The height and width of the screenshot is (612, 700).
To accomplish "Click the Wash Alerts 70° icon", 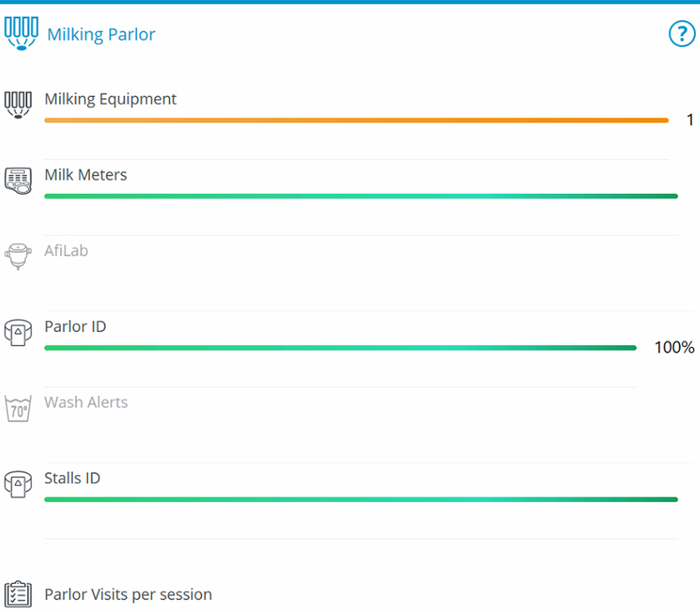I will pyautogui.click(x=18, y=408).
